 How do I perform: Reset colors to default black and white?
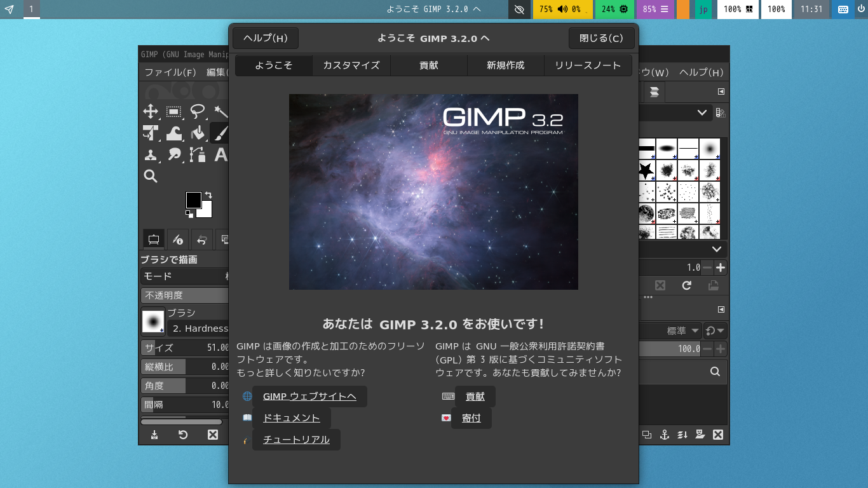click(x=189, y=214)
